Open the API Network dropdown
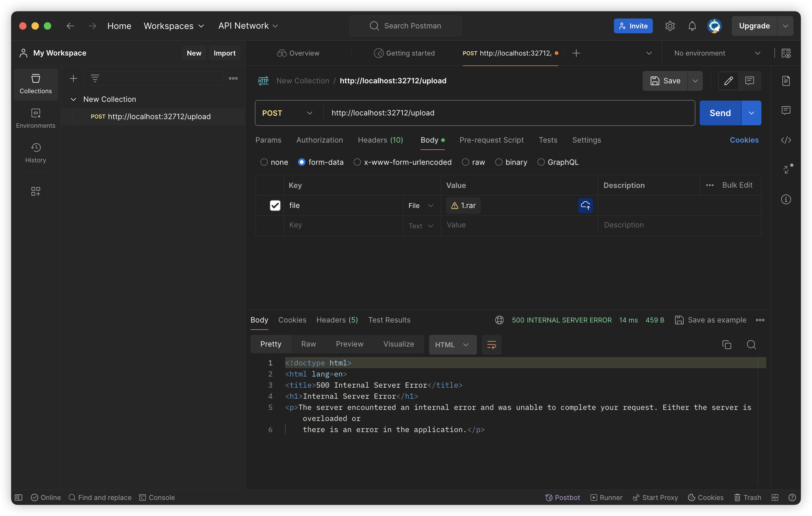 coord(248,26)
